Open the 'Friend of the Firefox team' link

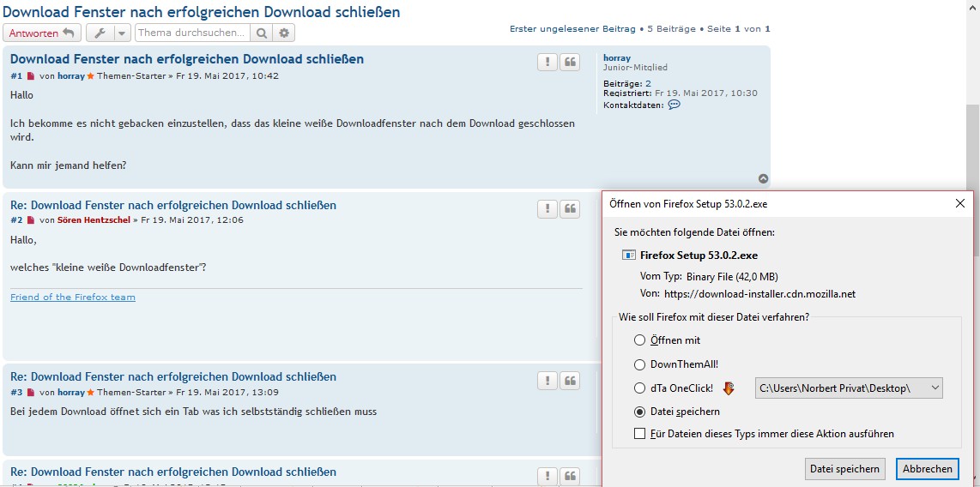tap(73, 298)
